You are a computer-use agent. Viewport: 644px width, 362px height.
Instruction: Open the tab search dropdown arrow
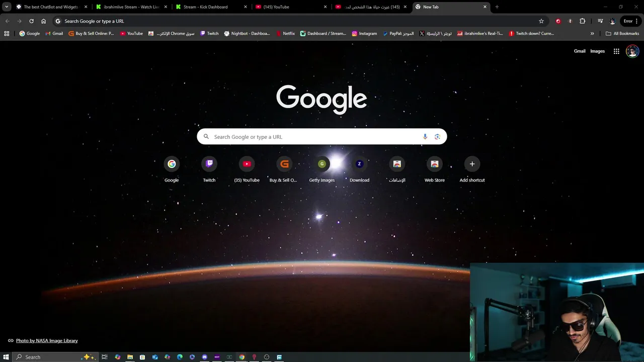7,7
